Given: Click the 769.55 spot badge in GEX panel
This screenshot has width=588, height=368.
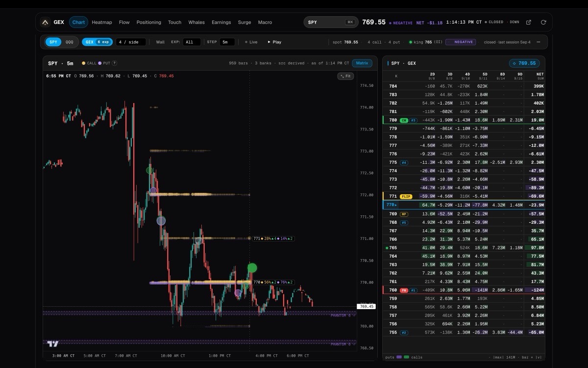Looking at the screenshot, I should tap(524, 63).
